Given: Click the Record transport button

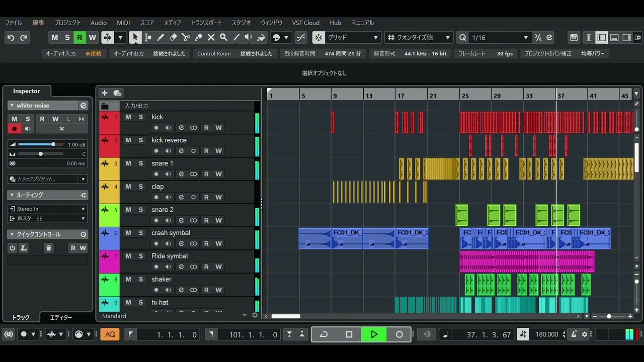Looking at the screenshot, I should (399, 334).
